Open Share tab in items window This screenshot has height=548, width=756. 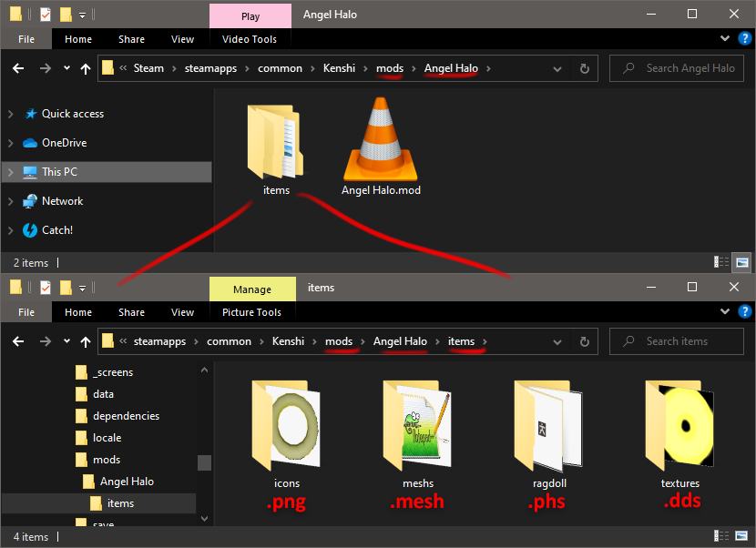click(x=131, y=312)
